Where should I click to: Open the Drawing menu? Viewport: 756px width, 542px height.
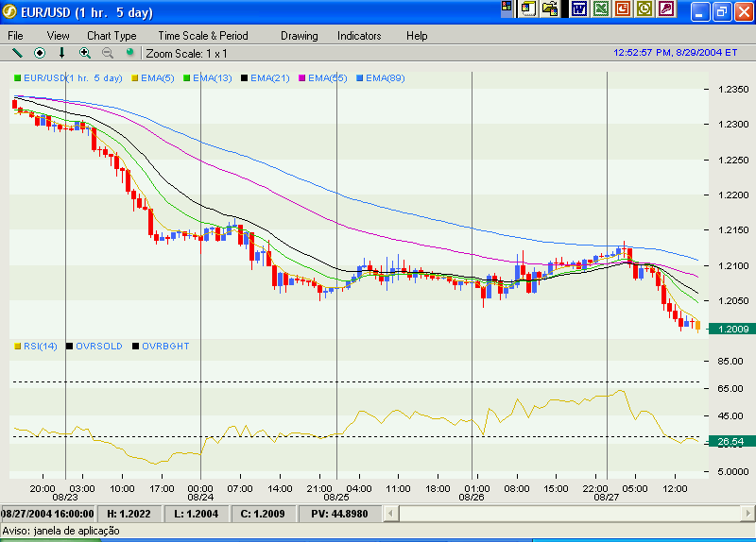pyautogui.click(x=300, y=36)
